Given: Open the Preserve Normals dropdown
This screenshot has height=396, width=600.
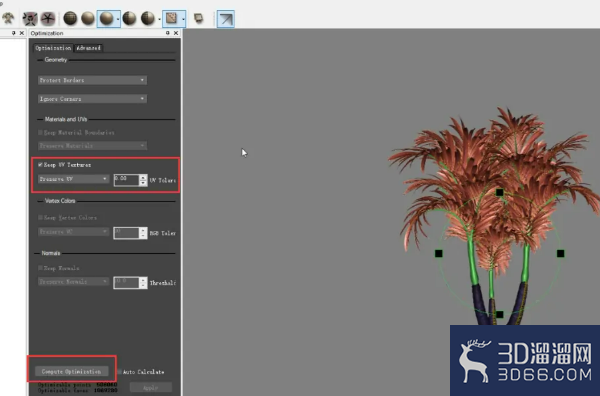Looking at the screenshot, I should point(73,282).
